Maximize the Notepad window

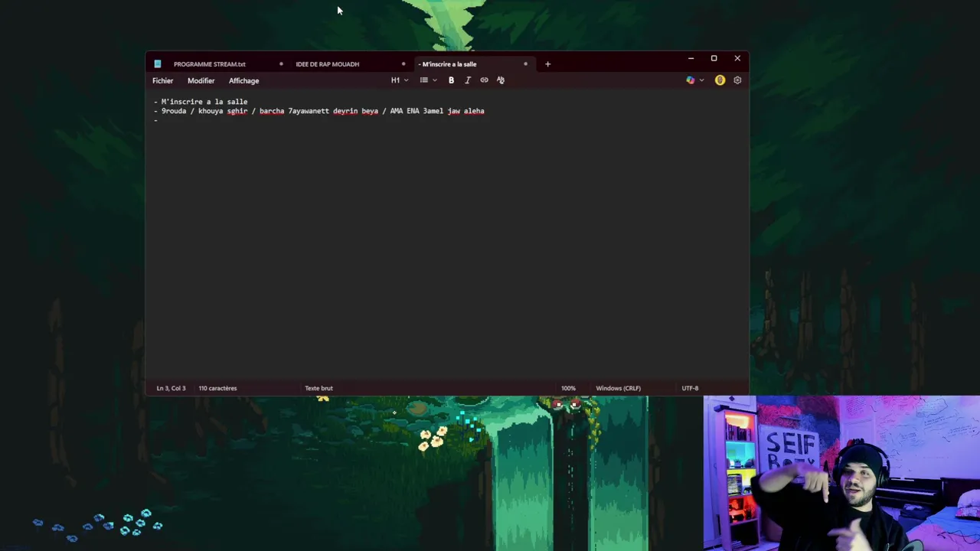click(x=714, y=58)
